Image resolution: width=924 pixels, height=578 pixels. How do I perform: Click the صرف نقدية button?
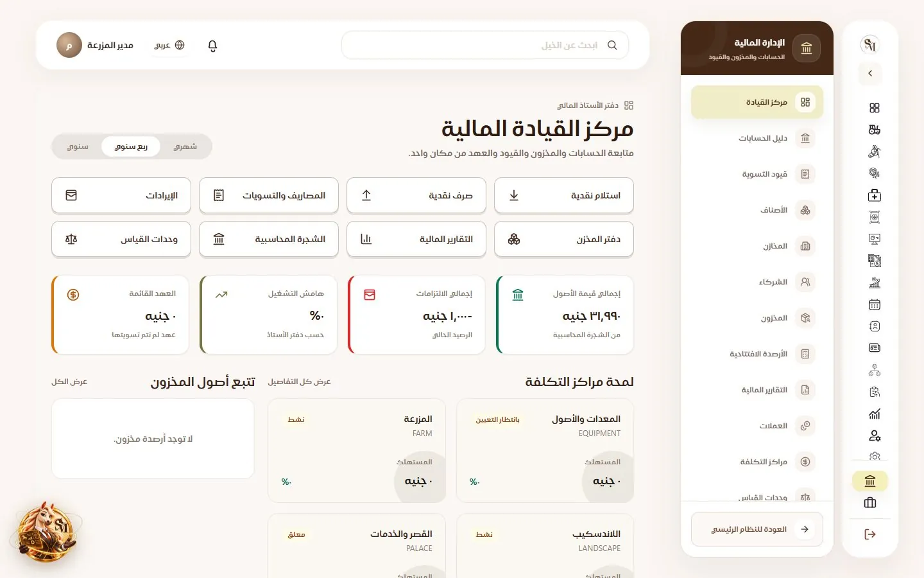pyautogui.click(x=416, y=195)
